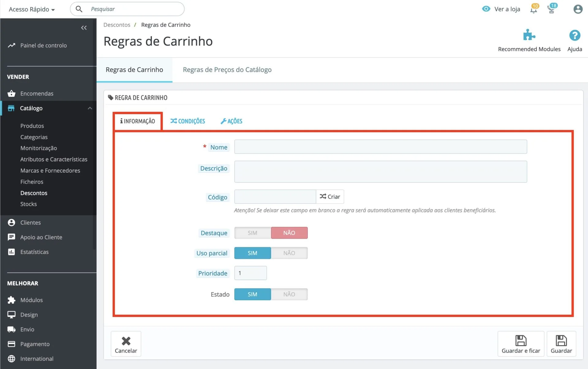Open the Condições tab
The image size is (588, 369).
[188, 121]
